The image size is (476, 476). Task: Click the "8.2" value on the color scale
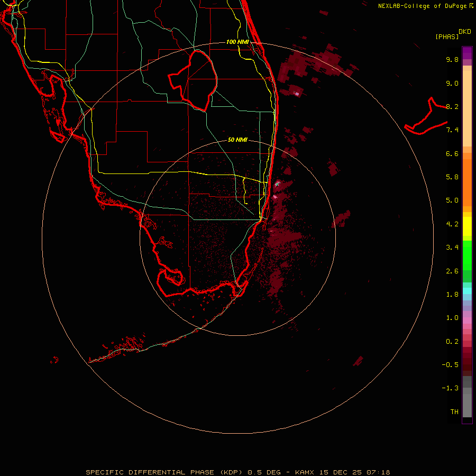coord(452,106)
